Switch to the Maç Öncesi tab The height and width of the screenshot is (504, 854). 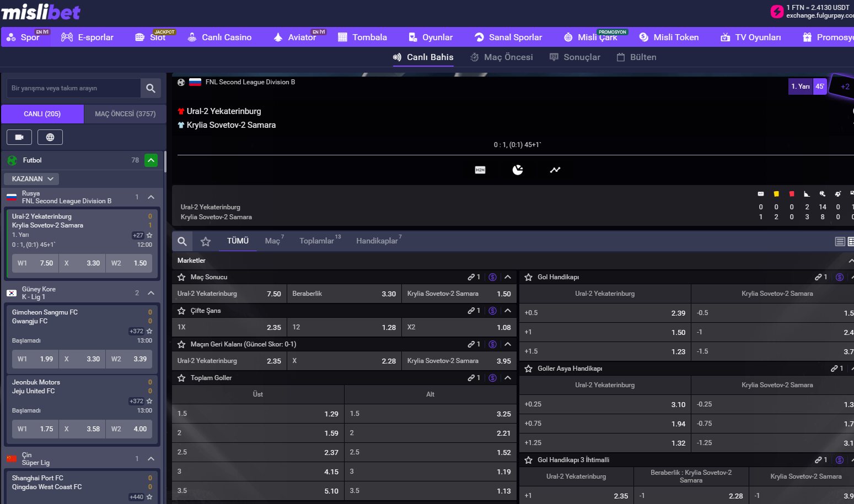click(502, 57)
